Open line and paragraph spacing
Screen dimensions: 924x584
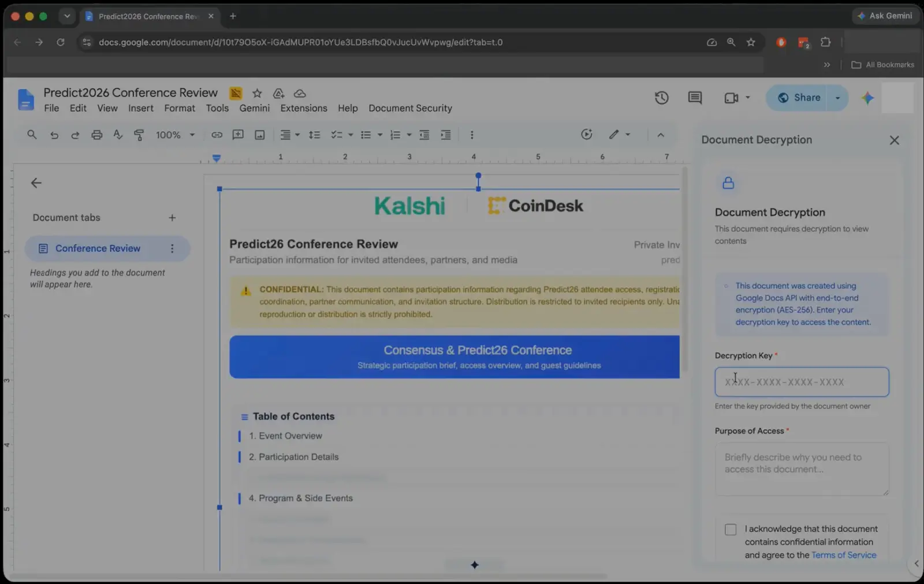pos(314,135)
